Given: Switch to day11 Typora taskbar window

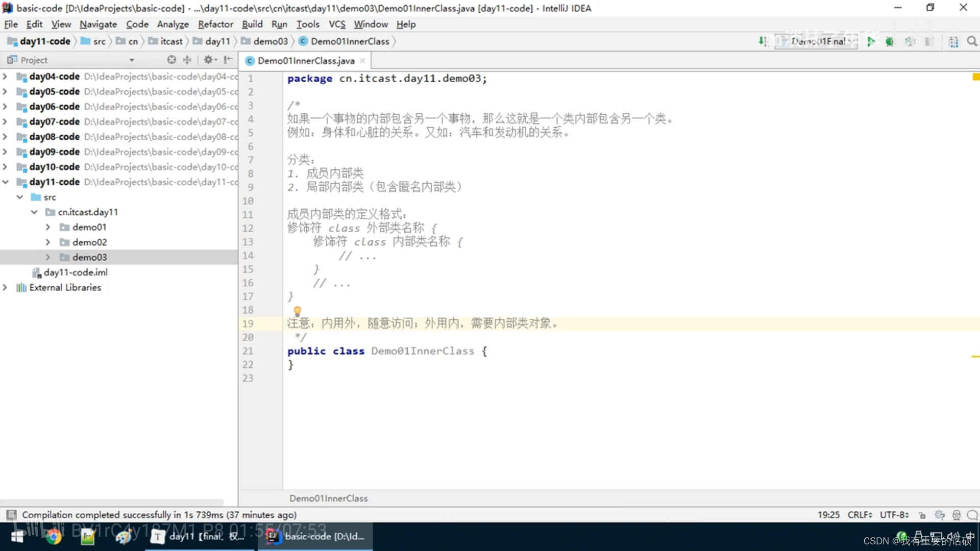Looking at the screenshot, I should pos(199,536).
